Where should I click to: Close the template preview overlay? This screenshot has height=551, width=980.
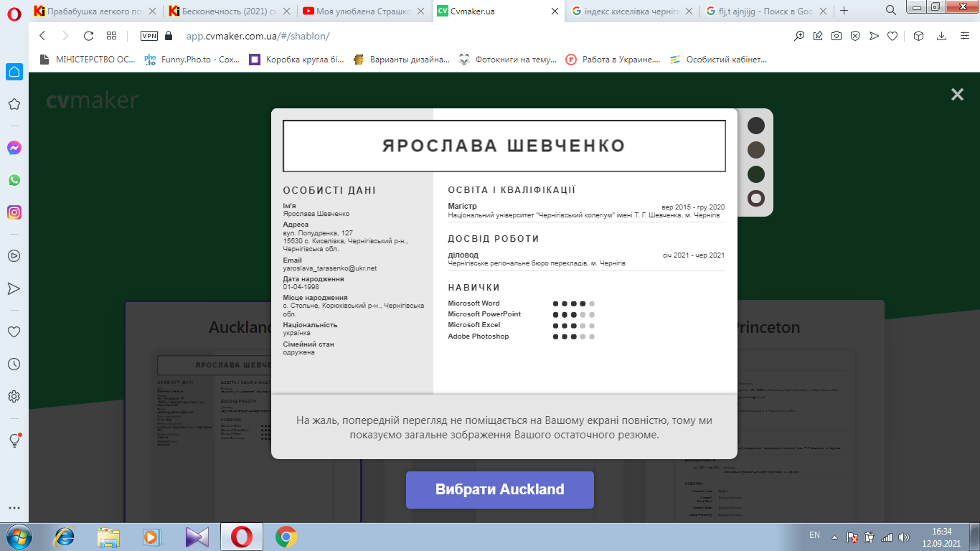click(957, 95)
